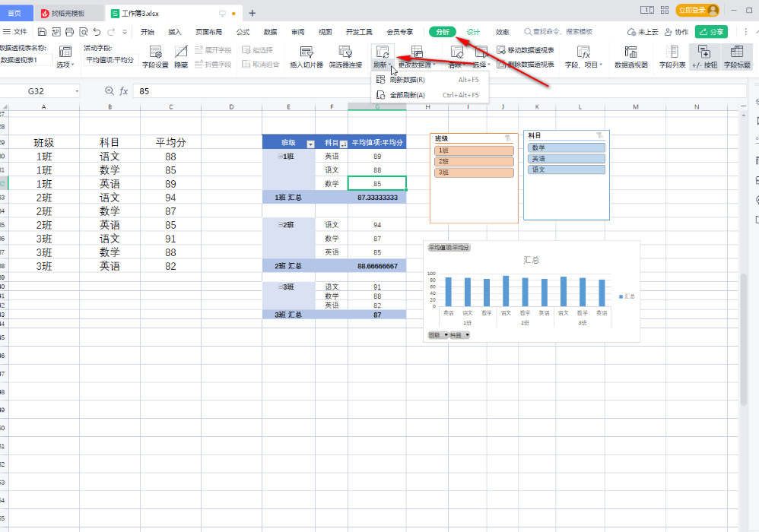Image resolution: width=759 pixels, height=532 pixels.
Task: Click the undo arrow in quick access toolbar
Action: coord(97,32)
